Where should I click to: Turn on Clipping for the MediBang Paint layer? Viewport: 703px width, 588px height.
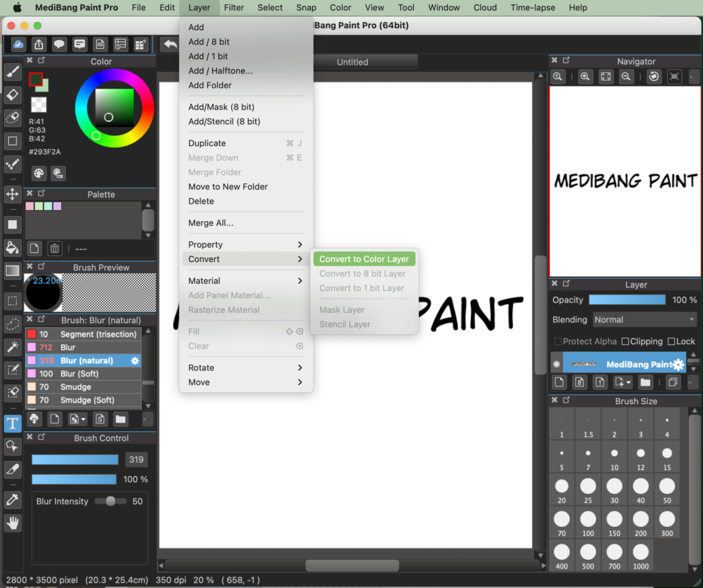pos(625,341)
